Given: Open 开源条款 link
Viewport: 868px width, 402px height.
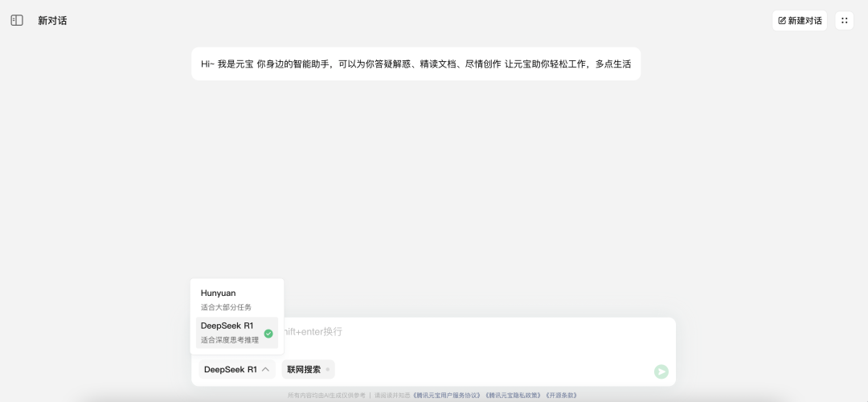Looking at the screenshot, I should coord(561,396).
